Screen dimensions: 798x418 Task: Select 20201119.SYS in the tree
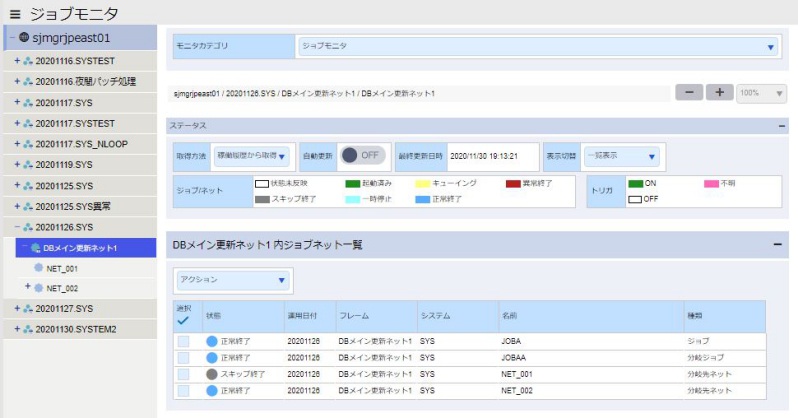[x=64, y=165]
